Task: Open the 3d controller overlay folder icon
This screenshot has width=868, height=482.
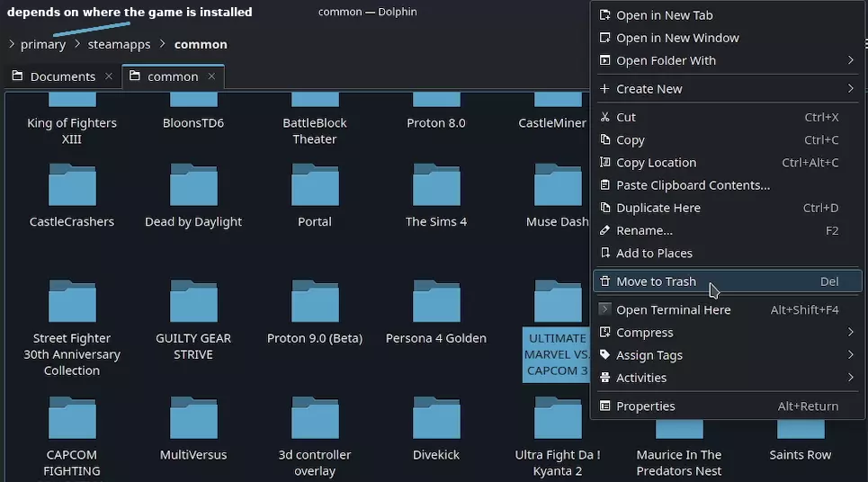Action: click(x=315, y=418)
